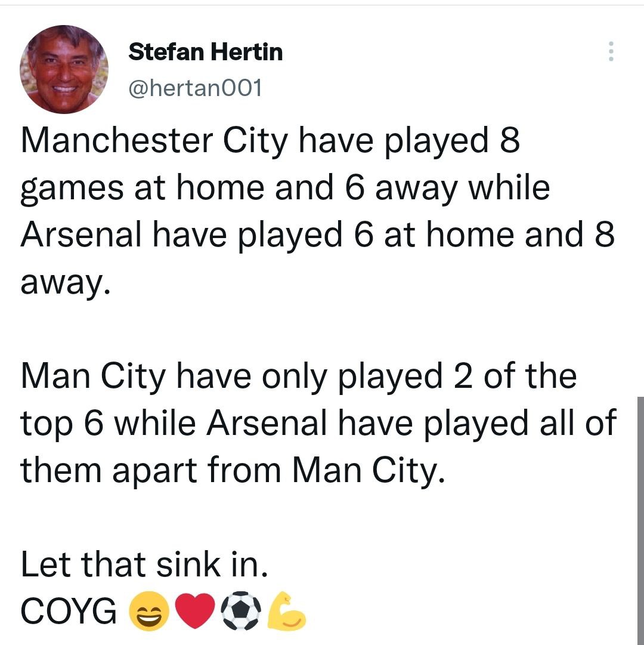The image size is (644, 645).
Task: Open the Stefan Hertin display name link
Action: coord(206,53)
